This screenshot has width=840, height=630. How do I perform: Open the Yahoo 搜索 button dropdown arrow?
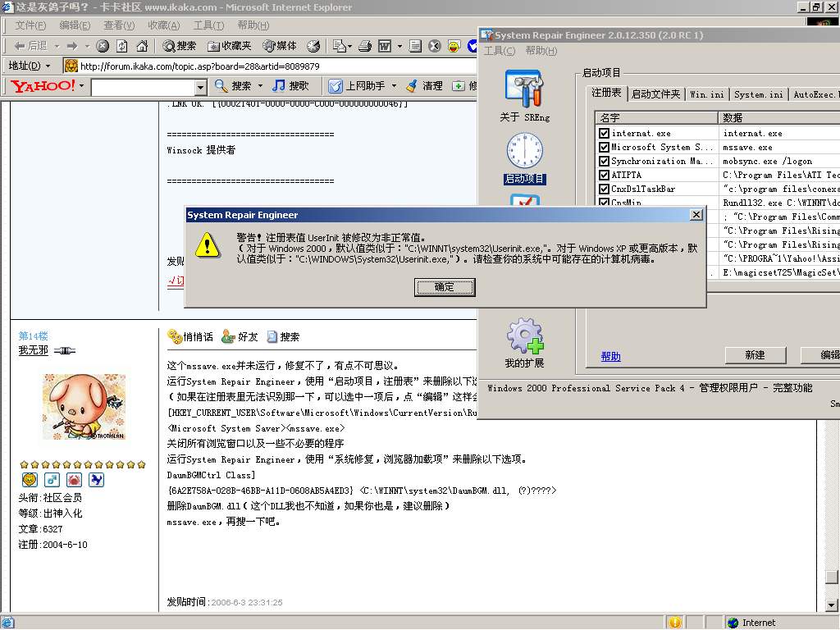coord(260,85)
